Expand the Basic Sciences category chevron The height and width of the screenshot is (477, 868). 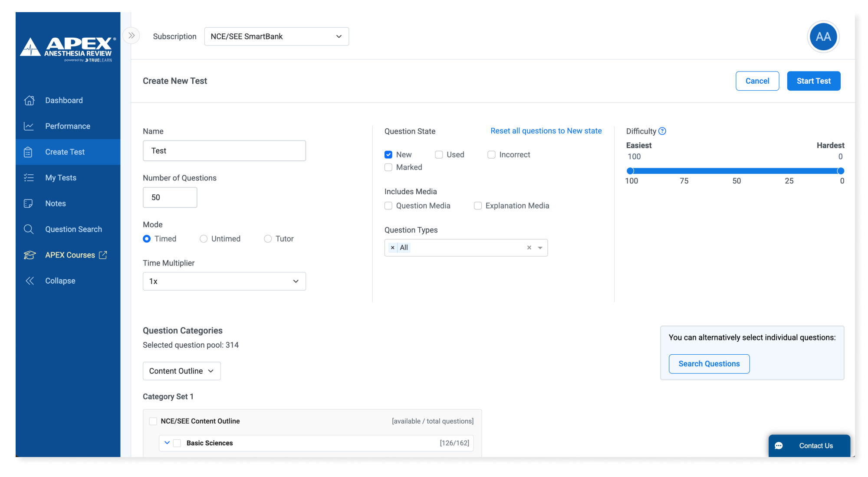pos(167,443)
